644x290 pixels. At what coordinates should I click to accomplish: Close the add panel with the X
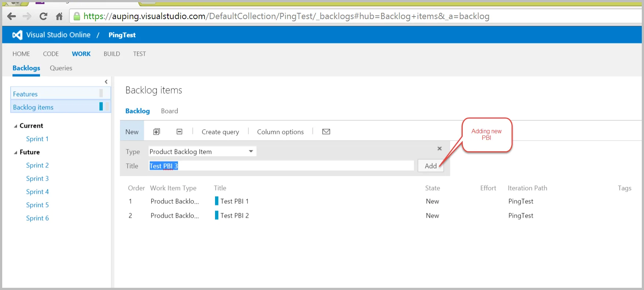coord(440,148)
